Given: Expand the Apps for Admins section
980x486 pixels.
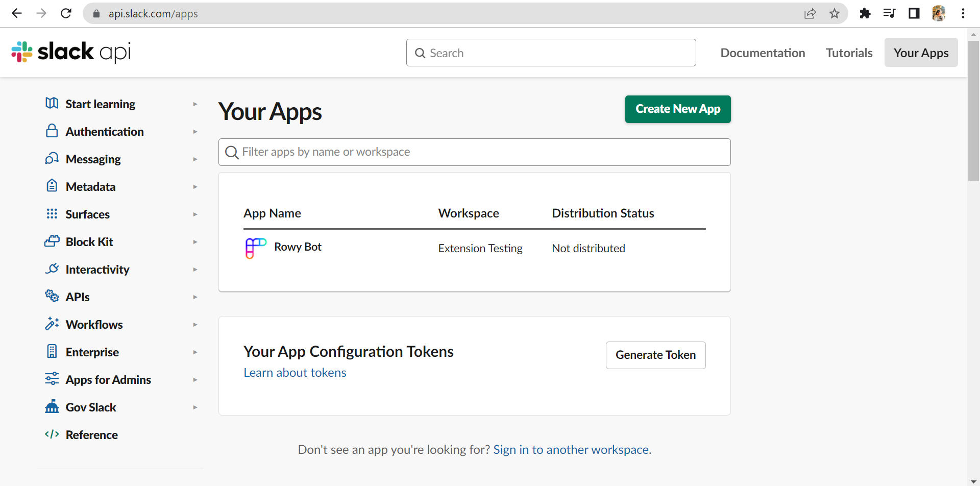Looking at the screenshot, I should pyautogui.click(x=195, y=380).
